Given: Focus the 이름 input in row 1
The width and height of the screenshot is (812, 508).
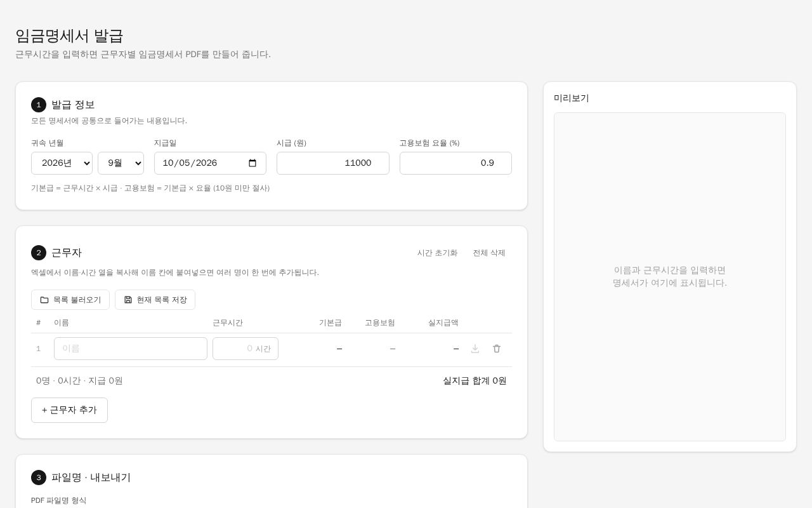Looking at the screenshot, I should point(131,349).
